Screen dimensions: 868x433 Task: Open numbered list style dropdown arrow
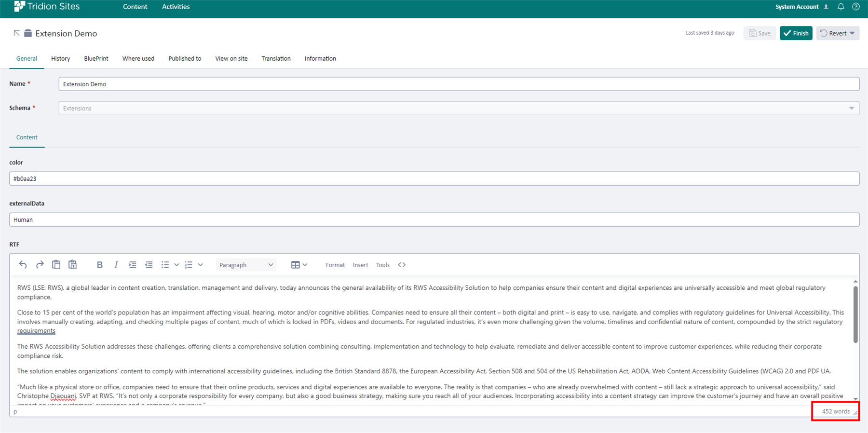[201, 265]
